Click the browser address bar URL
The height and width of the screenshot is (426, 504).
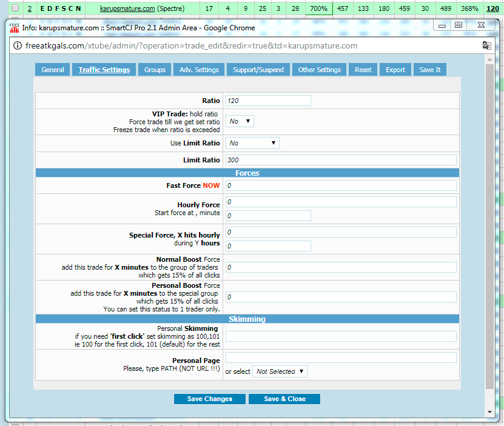click(191, 46)
